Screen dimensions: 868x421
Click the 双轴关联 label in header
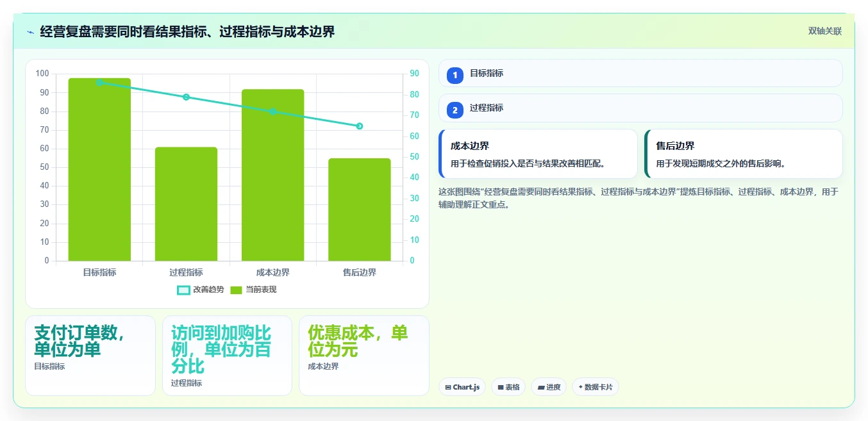[x=824, y=31]
